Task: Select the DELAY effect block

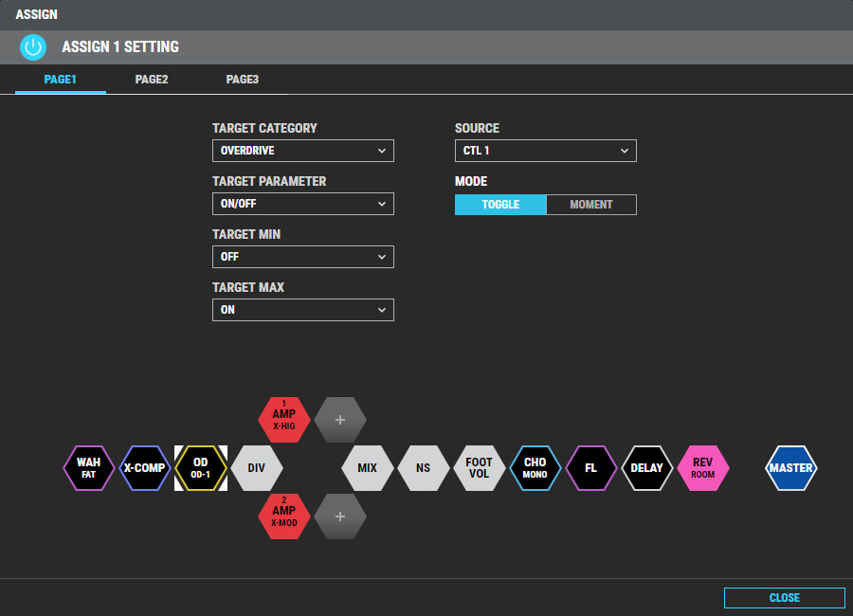Action: click(x=646, y=468)
